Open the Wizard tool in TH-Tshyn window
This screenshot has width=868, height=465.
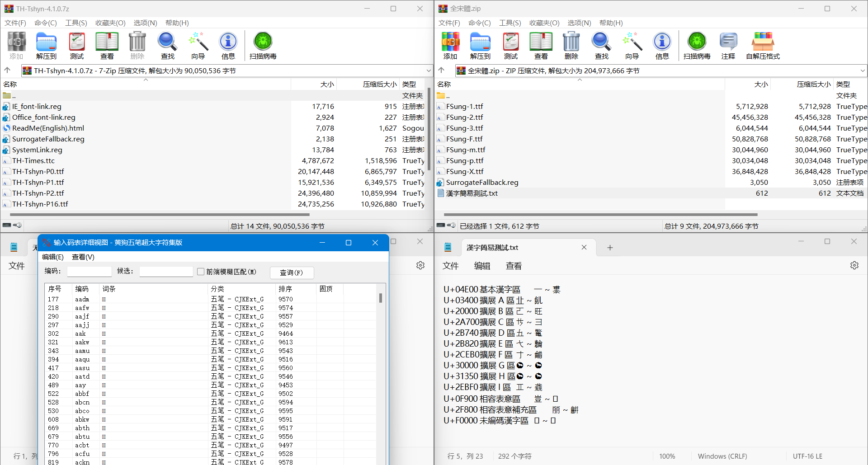(198, 46)
